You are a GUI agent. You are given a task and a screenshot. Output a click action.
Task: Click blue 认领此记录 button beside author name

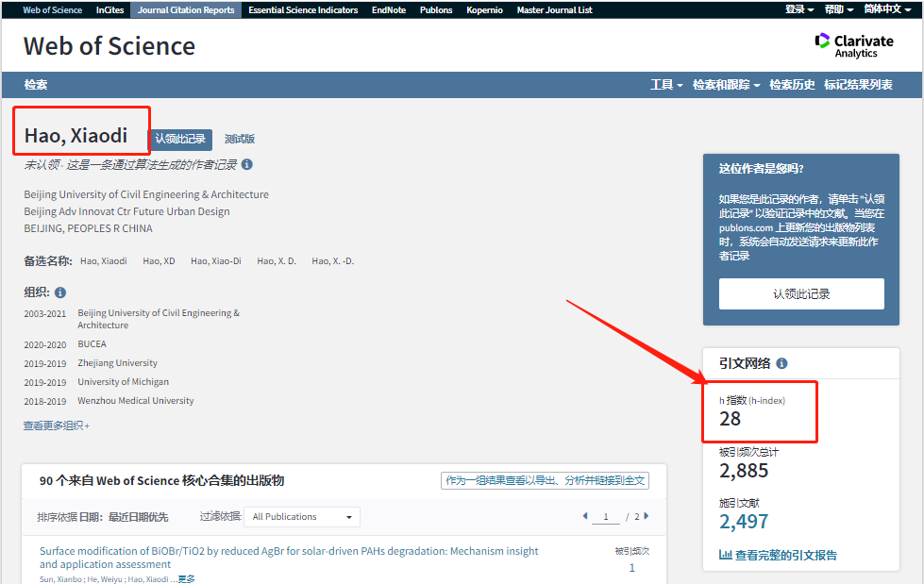(180, 139)
